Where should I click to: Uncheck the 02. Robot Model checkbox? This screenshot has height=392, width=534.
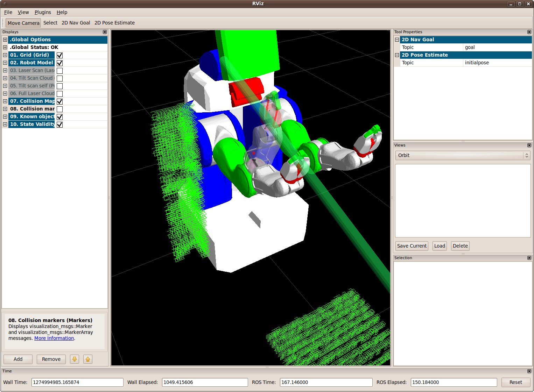(x=60, y=63)
